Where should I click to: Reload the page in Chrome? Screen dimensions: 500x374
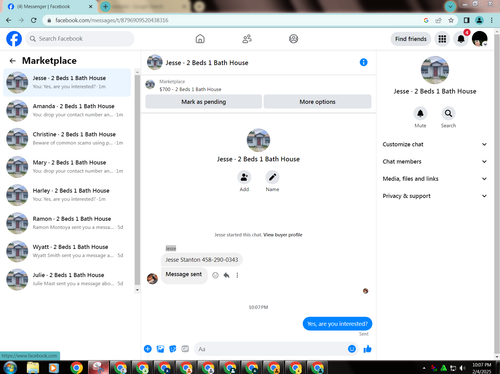[34, 20]
